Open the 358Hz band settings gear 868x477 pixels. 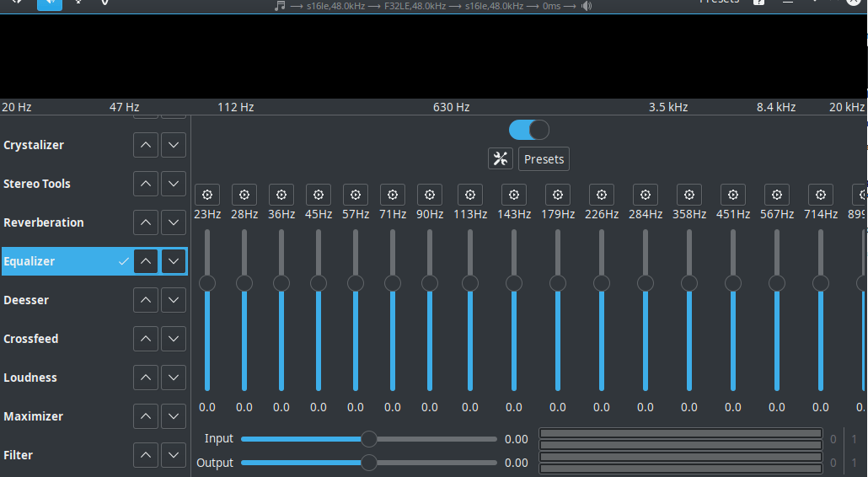click(689, 195)
